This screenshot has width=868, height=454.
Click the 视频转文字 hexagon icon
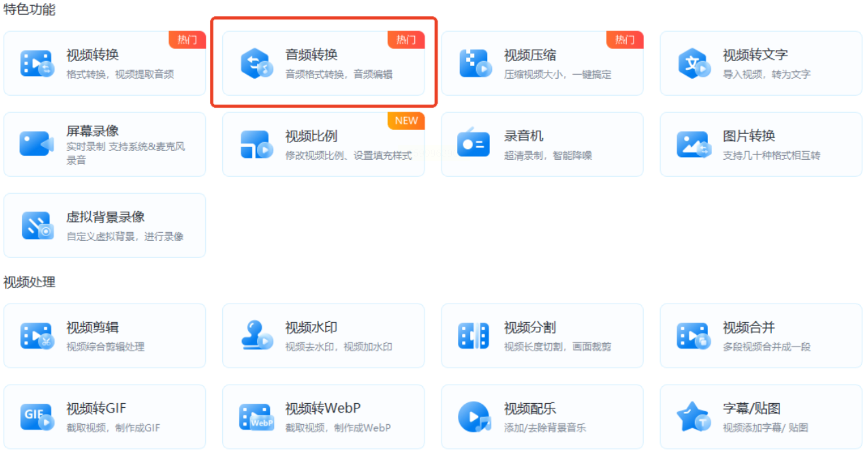point(693,63)
